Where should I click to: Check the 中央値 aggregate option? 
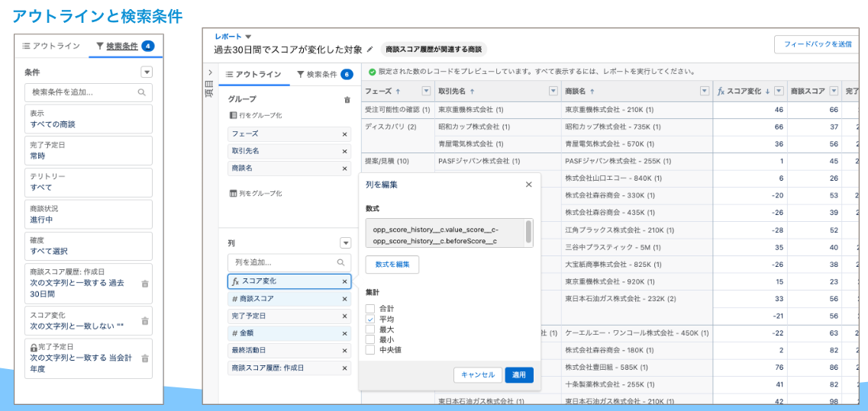pos(369,349)
